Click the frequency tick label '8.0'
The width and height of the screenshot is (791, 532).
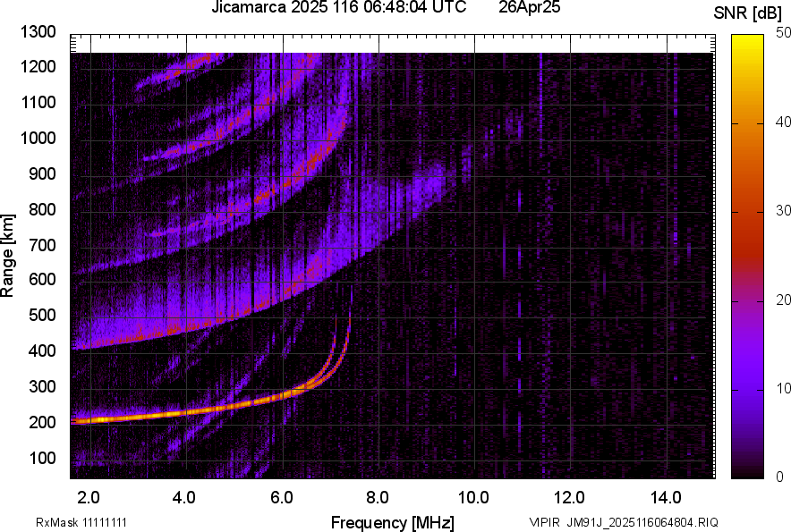pyautogui.click(x=378, y=498)
